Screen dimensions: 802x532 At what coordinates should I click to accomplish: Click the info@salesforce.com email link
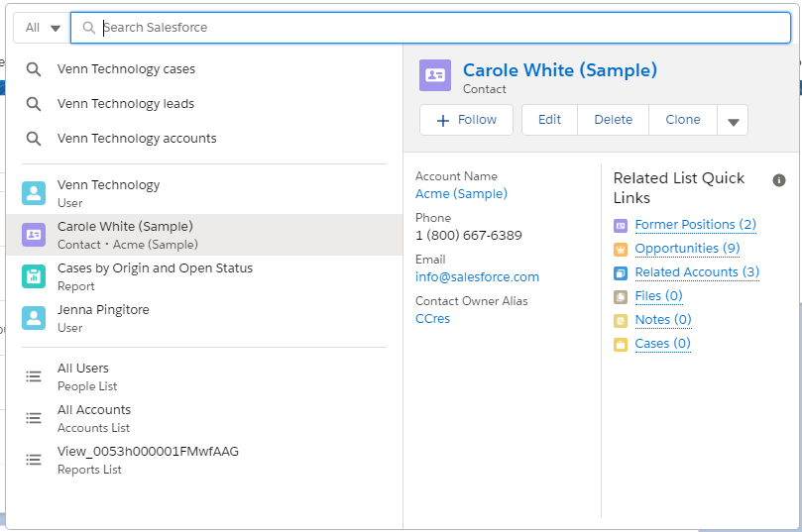(477, 277)
